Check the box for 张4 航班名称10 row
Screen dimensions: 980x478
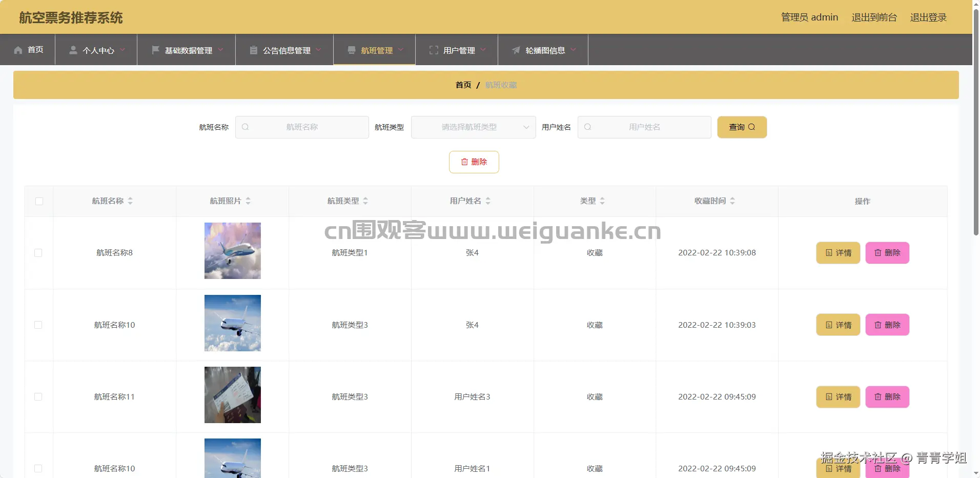click(x=38, y=325)
